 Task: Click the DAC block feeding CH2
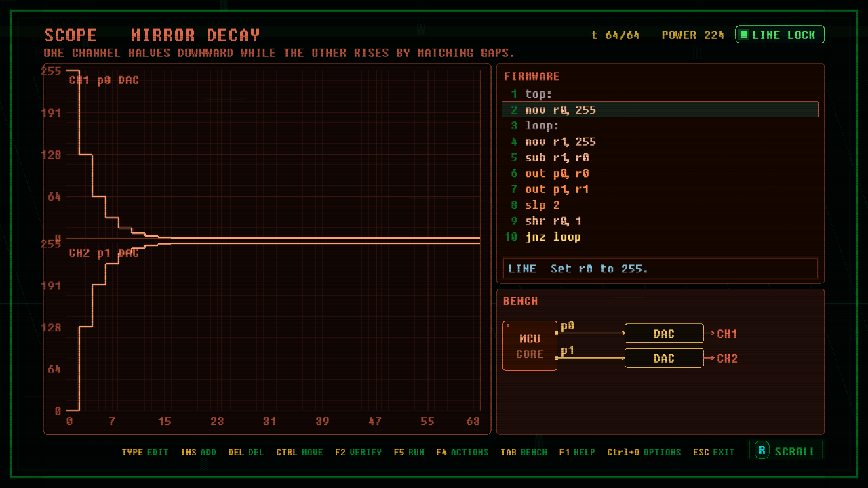664,359
